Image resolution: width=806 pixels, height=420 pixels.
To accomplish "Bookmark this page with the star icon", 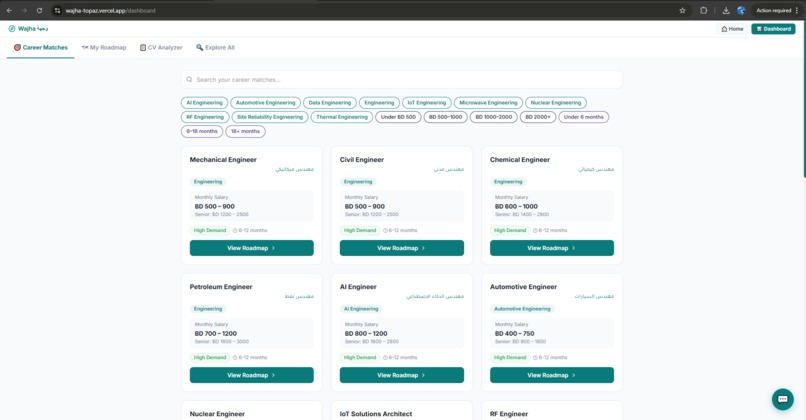I will coord(682,10).
